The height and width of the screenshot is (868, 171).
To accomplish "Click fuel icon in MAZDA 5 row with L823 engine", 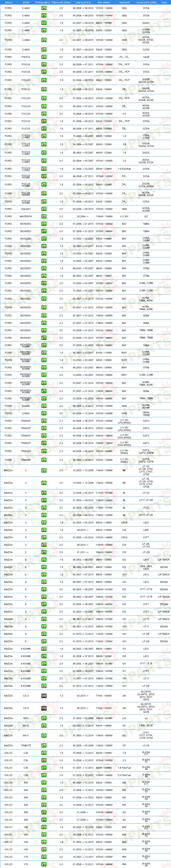I will tap(44, 523).
